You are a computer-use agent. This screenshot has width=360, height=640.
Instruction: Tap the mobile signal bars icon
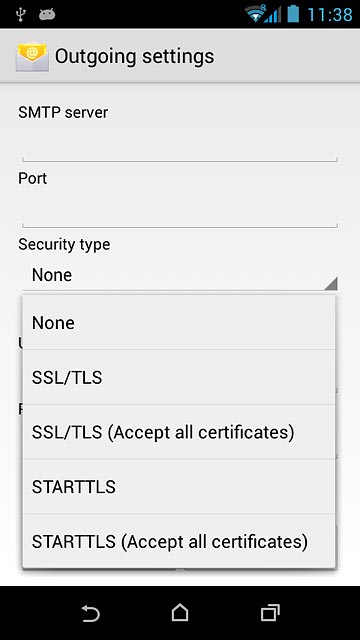[x=273, y=15]
